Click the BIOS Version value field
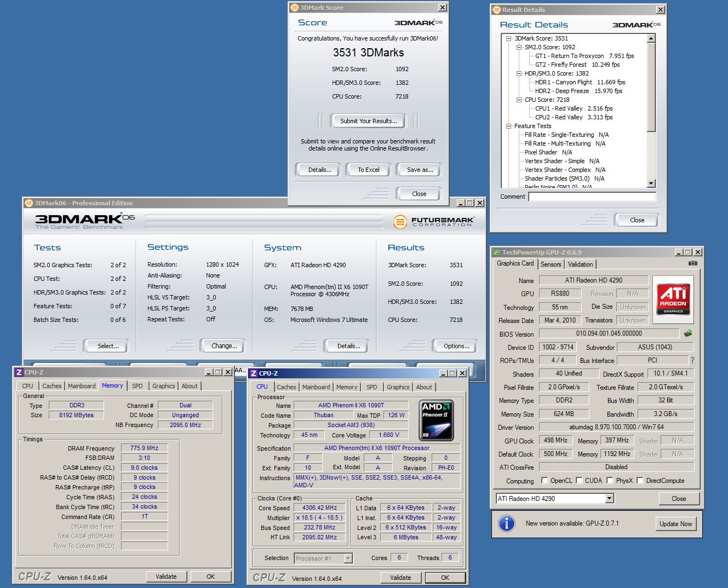This screenshot has height=588, width=728. click(x=609, y=333)
